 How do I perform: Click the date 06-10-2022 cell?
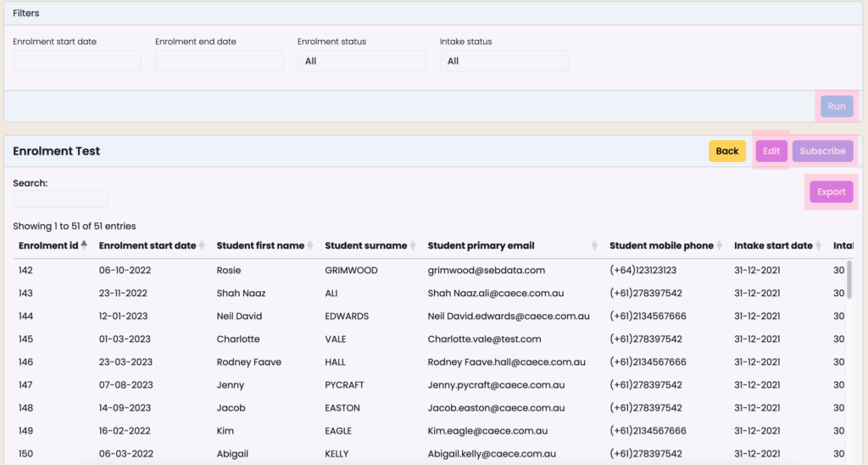(125, 270)
